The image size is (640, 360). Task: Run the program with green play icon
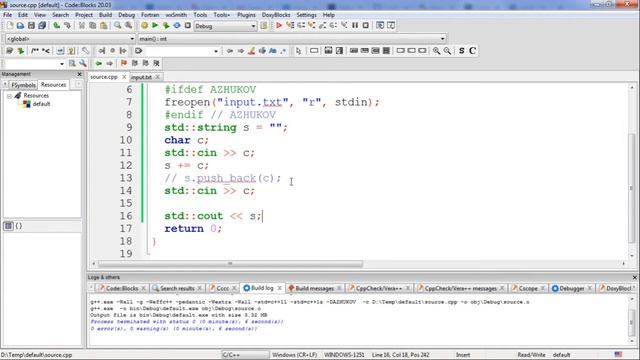point(155,26)
